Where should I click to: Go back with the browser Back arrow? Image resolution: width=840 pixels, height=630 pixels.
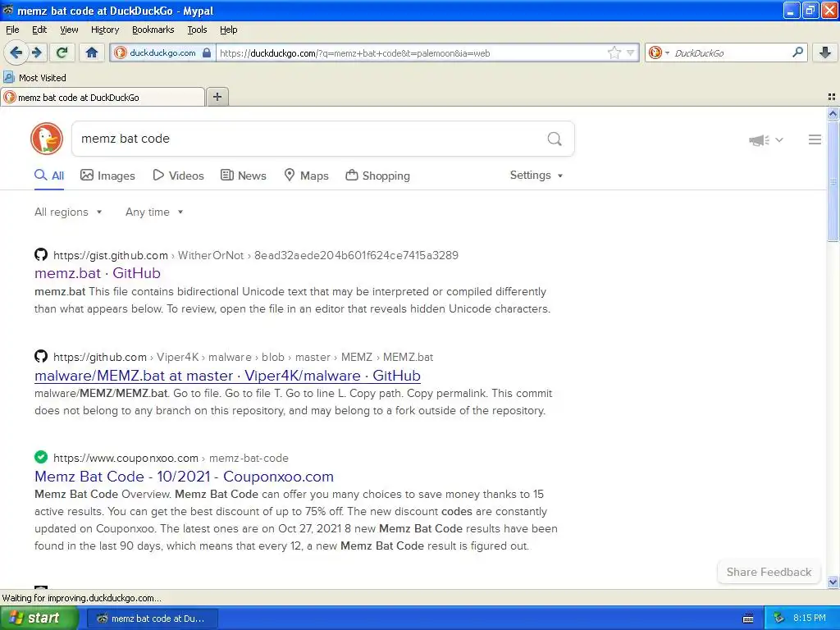coord(16,52)
